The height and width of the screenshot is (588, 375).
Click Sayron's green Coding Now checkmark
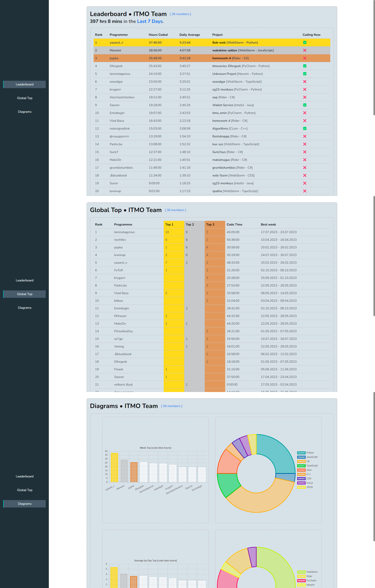pos(304,105)
